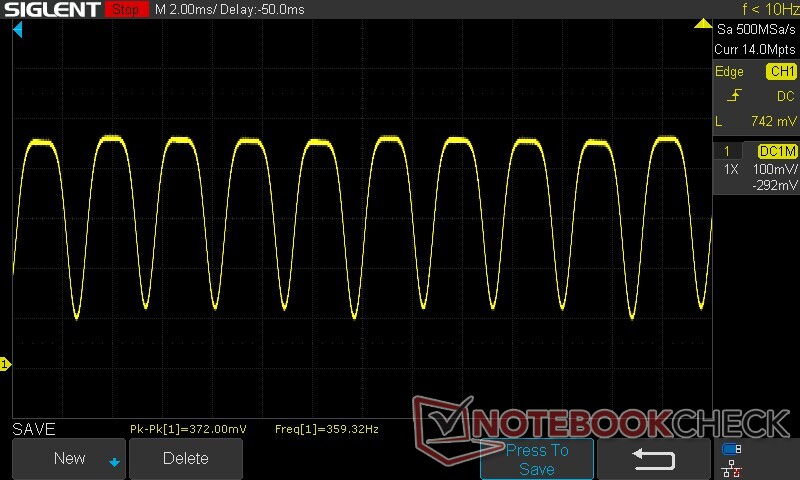800x480 pixels.
Task: Select the blue trigger level arrow marker
Action: tap(18, 30)
